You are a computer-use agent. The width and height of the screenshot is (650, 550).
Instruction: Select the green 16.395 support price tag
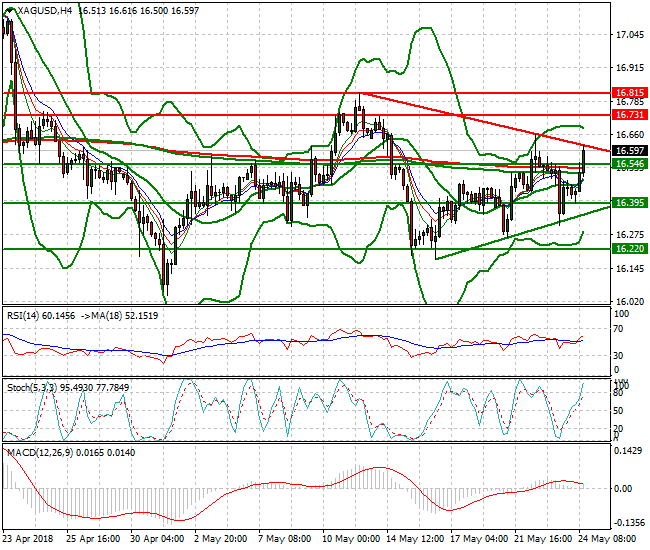(x=628, y=203)
